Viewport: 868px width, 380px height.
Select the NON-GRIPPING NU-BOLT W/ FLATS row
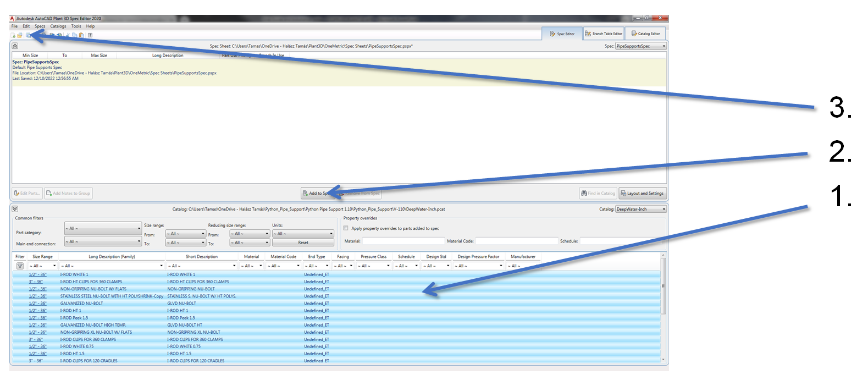[336, 289]
